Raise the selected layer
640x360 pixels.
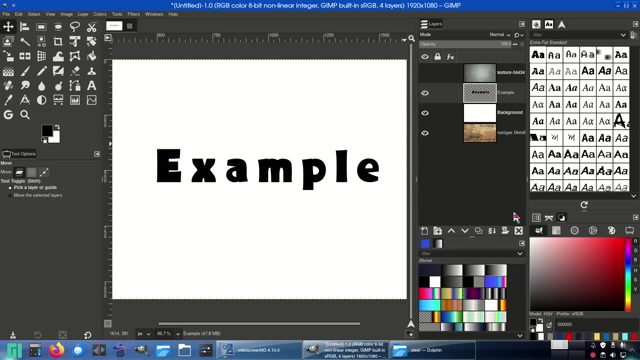[x=451, y=231]
